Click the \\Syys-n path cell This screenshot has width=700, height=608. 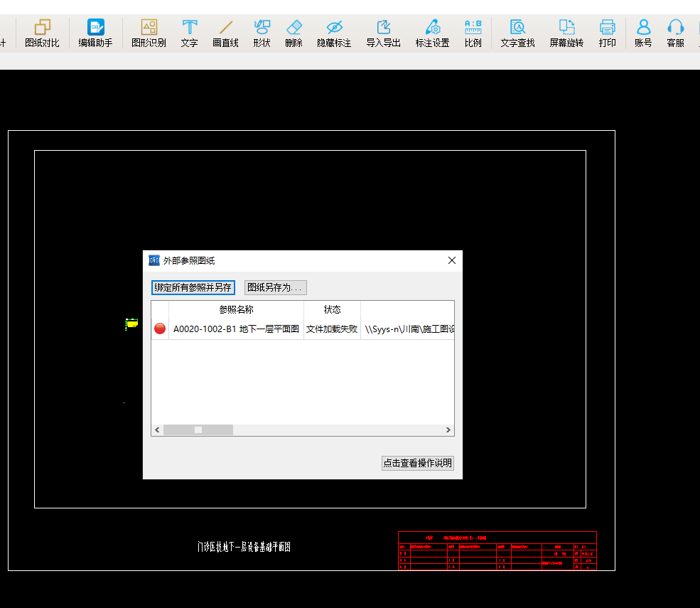408,329
